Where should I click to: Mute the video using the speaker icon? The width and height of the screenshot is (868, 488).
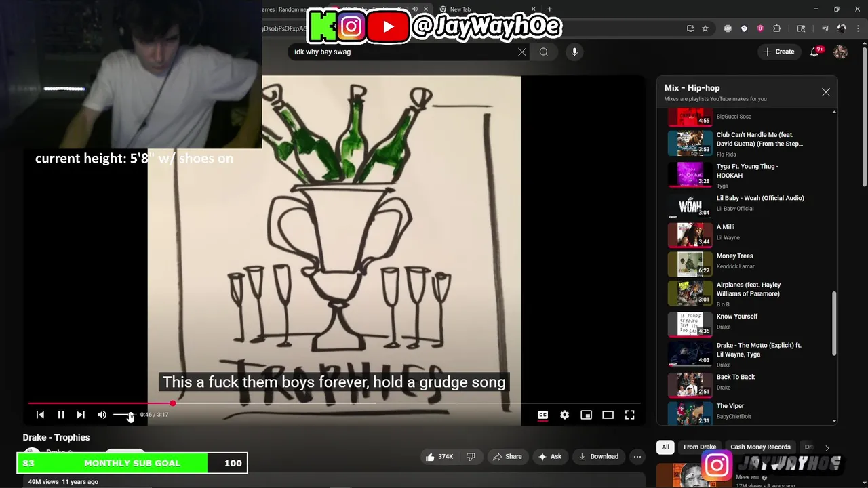click(102, 415)
